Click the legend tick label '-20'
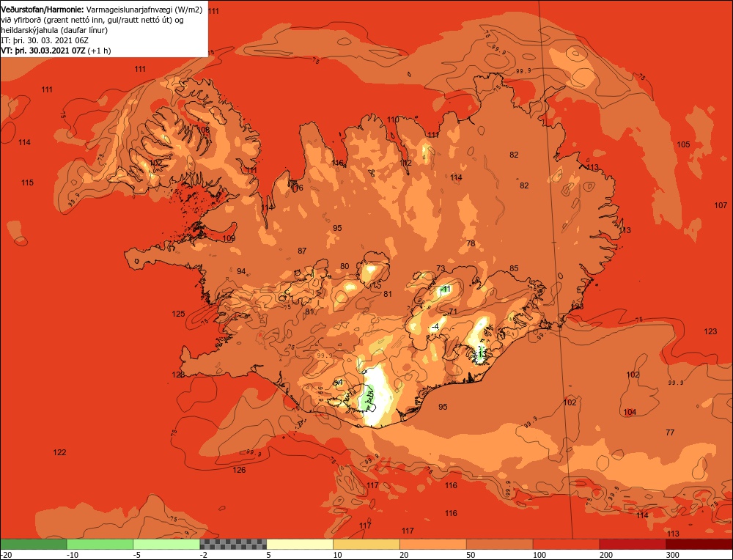 coord(6,555)
